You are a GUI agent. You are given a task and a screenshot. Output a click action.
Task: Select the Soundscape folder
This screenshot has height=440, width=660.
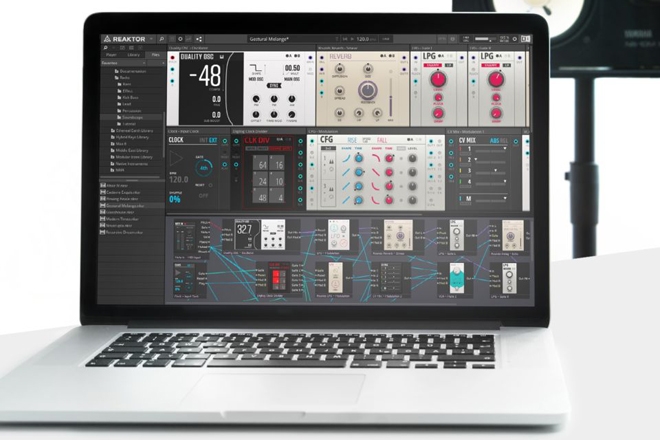[130, 117]
